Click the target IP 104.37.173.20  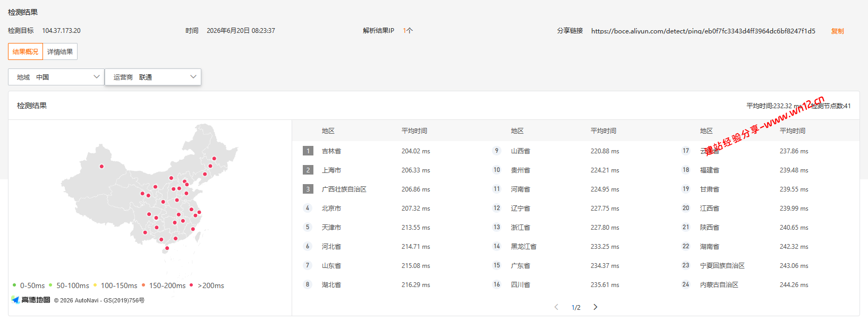pos(62,31)
